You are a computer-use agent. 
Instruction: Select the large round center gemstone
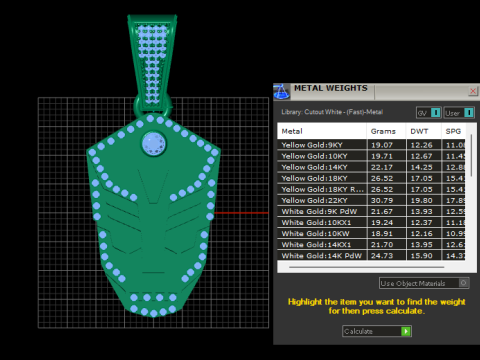pos(154,144)
